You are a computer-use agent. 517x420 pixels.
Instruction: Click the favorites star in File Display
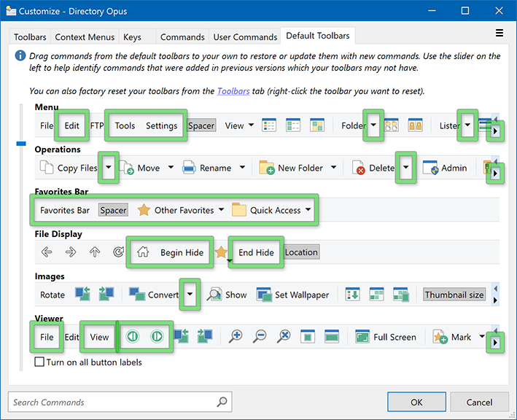coord(221,252)
